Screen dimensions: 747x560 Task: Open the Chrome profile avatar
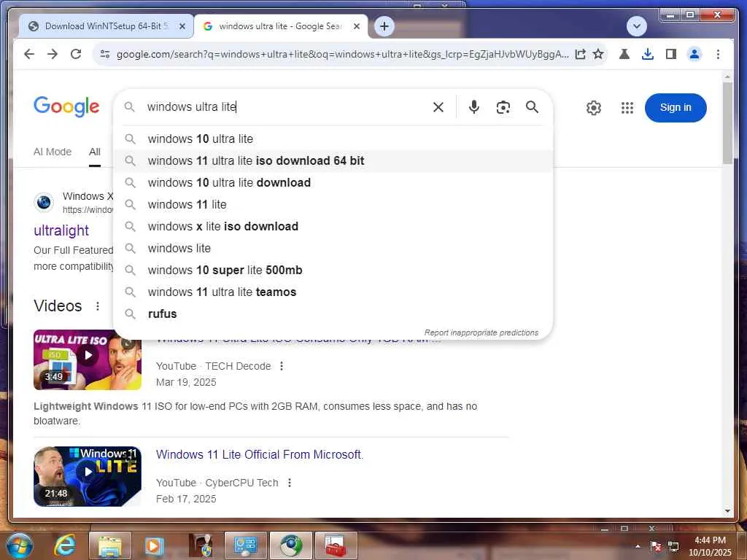694,54
